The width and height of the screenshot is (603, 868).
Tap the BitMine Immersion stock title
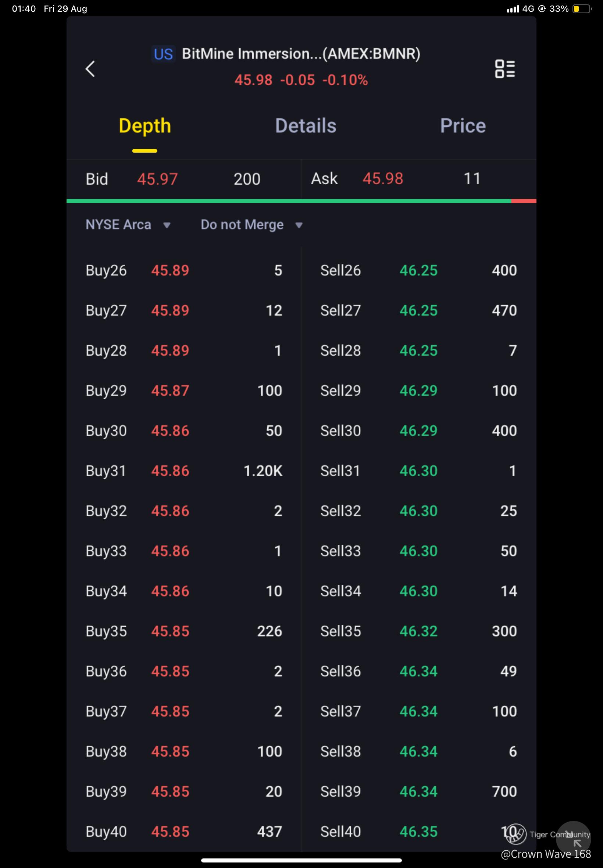[x=301, y=54]
